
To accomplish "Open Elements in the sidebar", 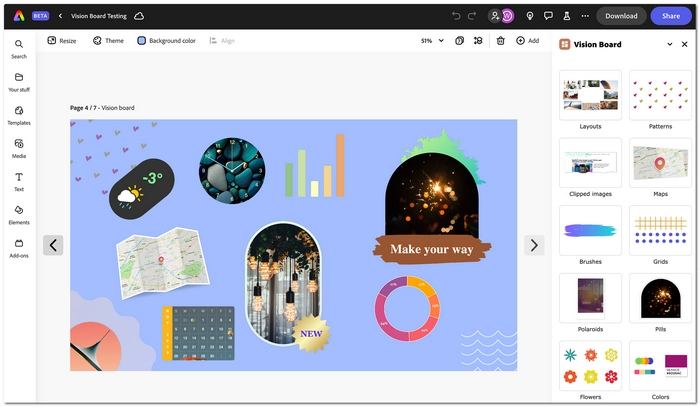I will [19, 215].
